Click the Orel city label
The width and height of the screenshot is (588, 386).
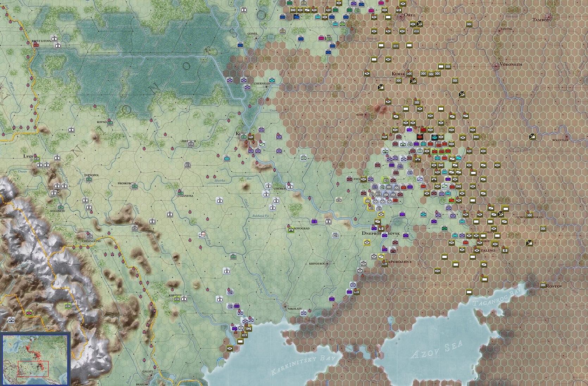click(409, 15)
